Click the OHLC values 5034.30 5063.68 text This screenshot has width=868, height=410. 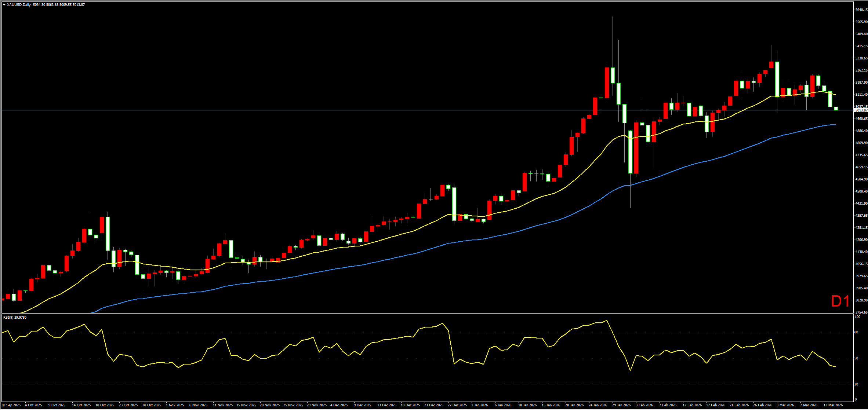click(x=46, y=5)
